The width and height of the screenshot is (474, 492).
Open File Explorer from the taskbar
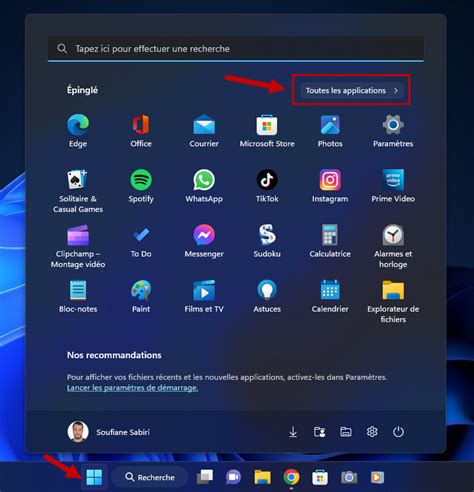pyautogui.click(x=263, y=477)
